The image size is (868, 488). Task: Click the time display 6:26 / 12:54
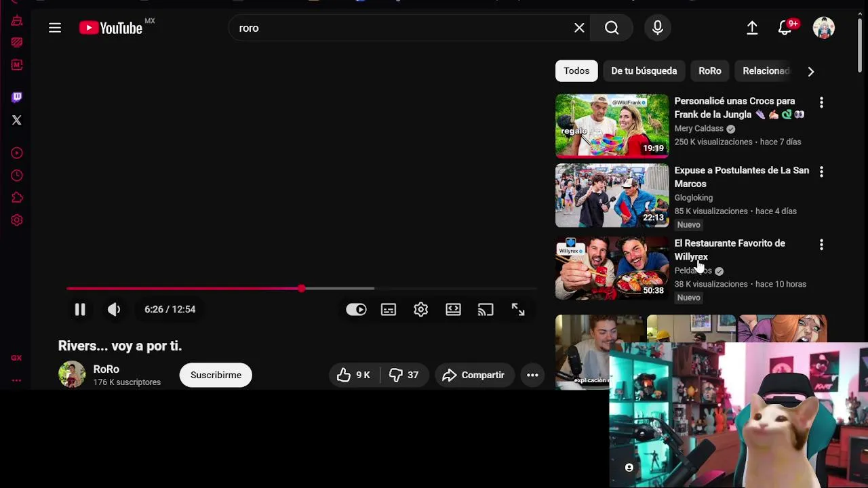170,309
